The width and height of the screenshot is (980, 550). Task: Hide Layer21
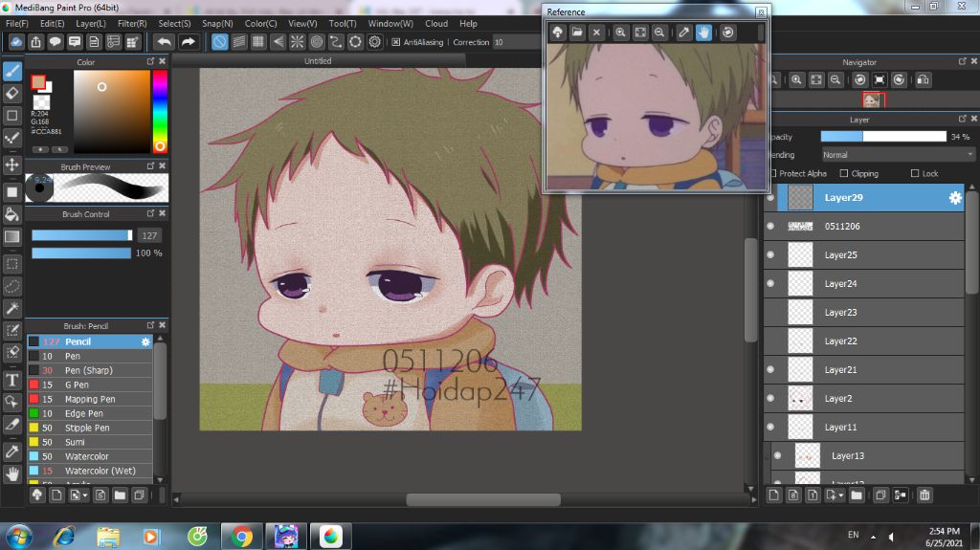point(770,369)
